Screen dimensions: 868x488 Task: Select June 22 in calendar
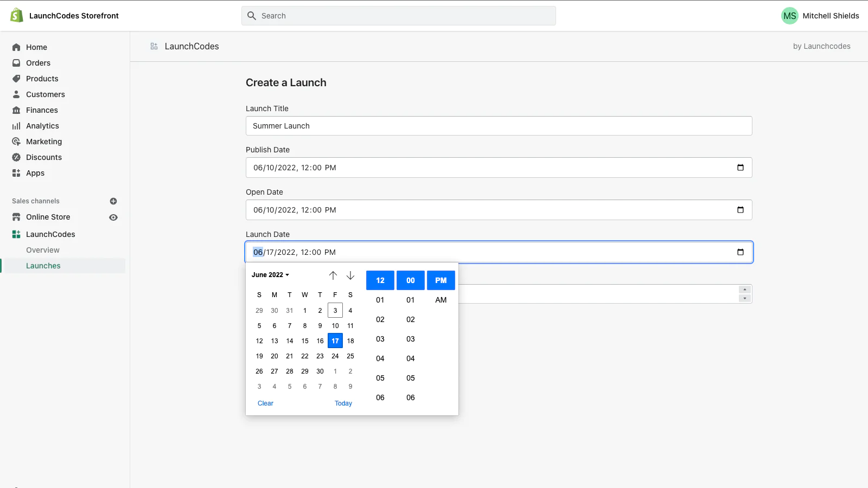pyautogui.click(x=305, y=356)
